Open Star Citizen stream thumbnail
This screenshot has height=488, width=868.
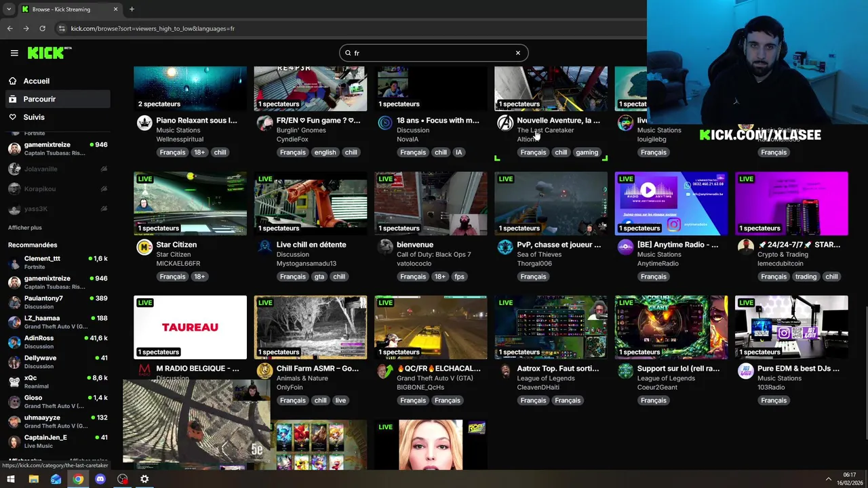point(190,203)
